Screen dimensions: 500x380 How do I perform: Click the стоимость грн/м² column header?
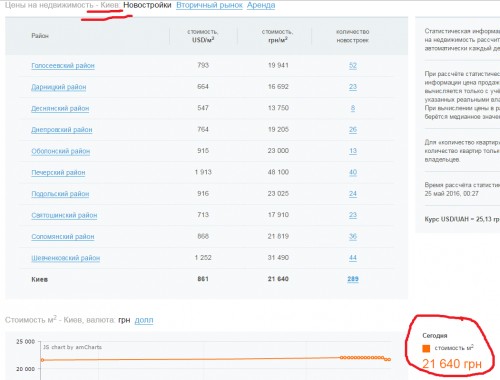[278, 36]
